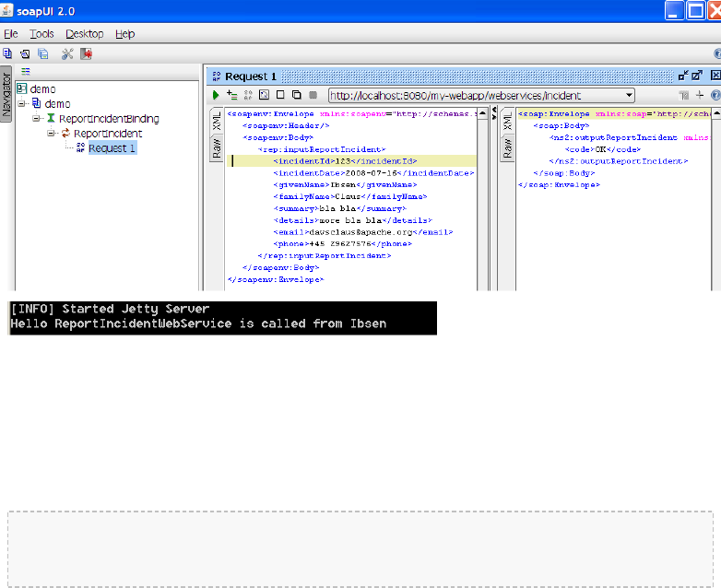
Task: Click the grey stop/cancel request button
Action: [x=313, y=95]
